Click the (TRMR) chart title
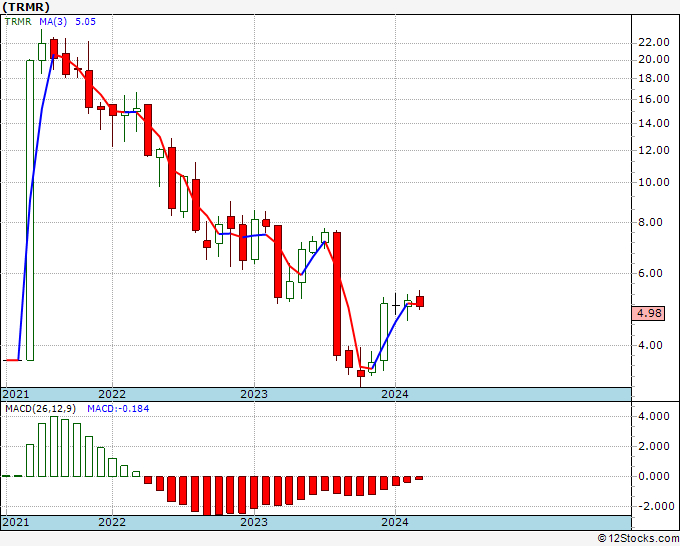 point(26,7)
